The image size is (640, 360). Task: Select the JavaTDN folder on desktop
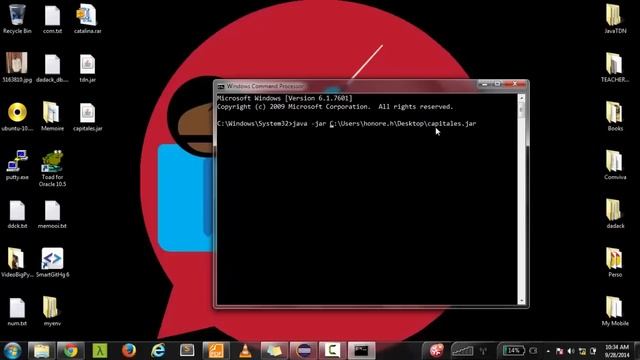615,19
